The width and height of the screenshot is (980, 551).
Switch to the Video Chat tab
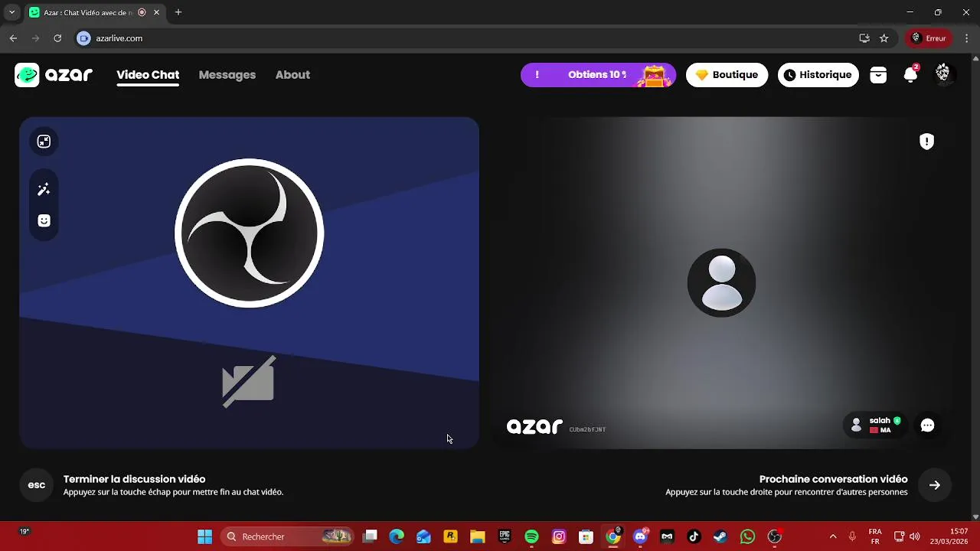[x=148, y=75]
